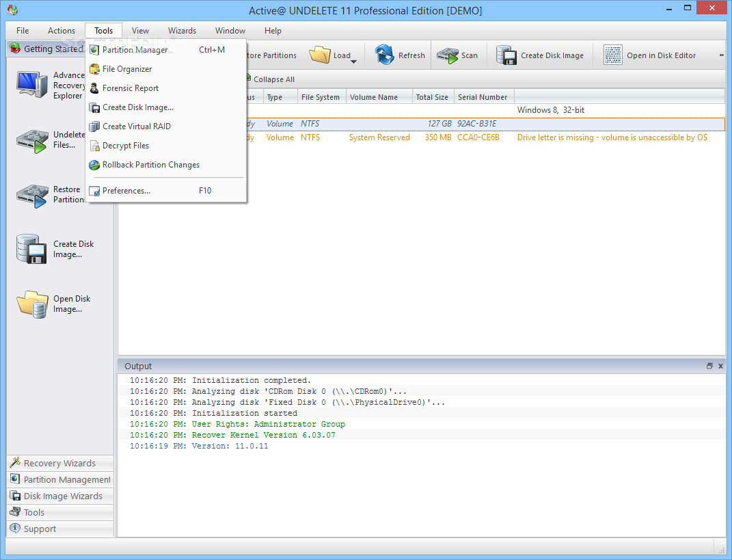Click the sidebar Create Disk Image... text
Image resolution: width=732 pixels, height=560 pixels.
coord(73,249)
